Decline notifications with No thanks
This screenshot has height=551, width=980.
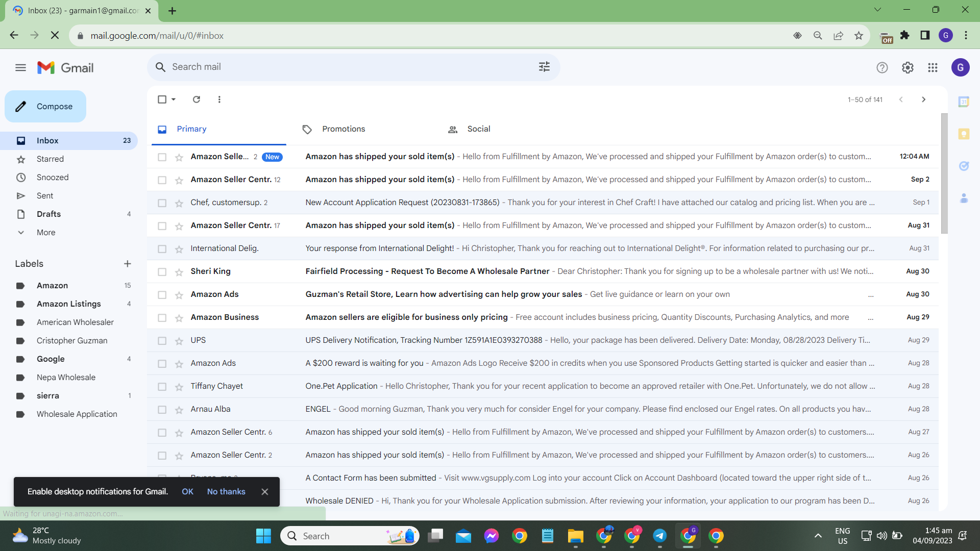[x=226, y=492]
